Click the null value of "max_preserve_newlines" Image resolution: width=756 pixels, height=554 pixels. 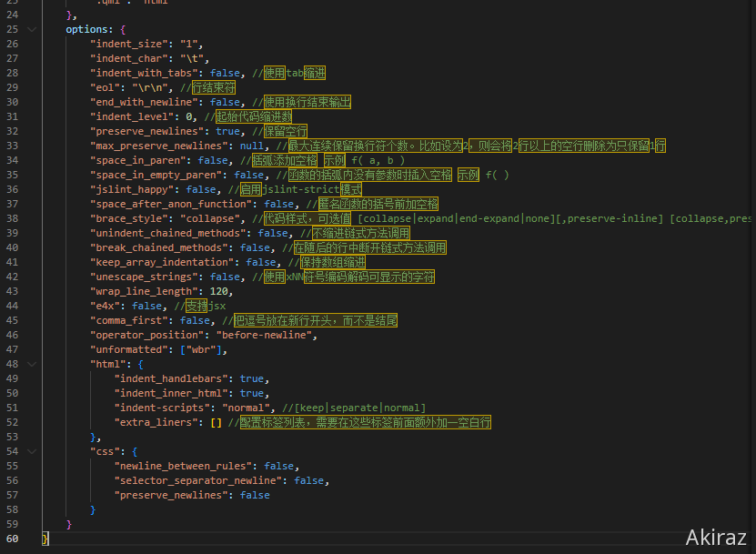[x=252, y=146]
